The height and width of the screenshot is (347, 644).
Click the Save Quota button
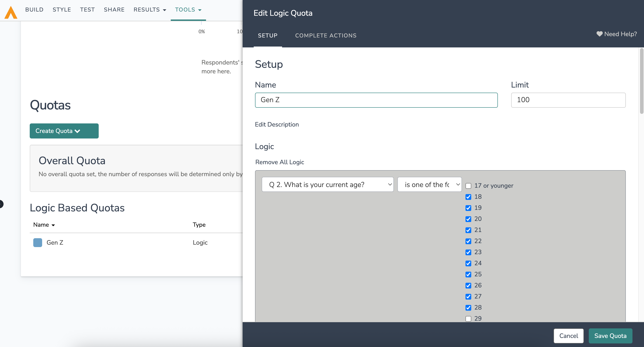[x=610, y=335]
